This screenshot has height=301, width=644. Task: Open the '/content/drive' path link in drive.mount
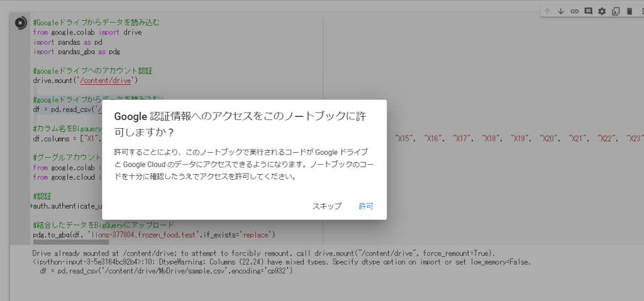pyautogui.click(x=107, y=80)
